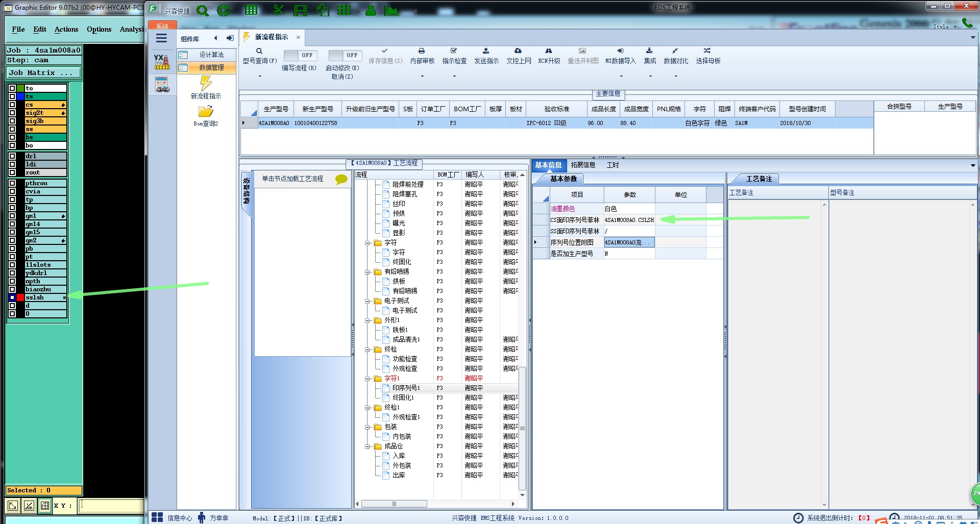The image size is (980, 524).
Task: Click the 内部审核 printer icon
Action: click(422, 51)
